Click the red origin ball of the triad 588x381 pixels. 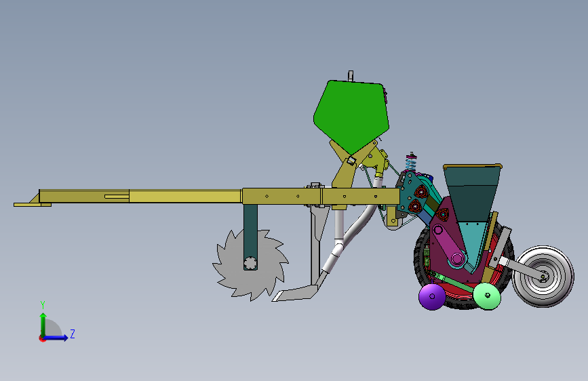[41, 338]
